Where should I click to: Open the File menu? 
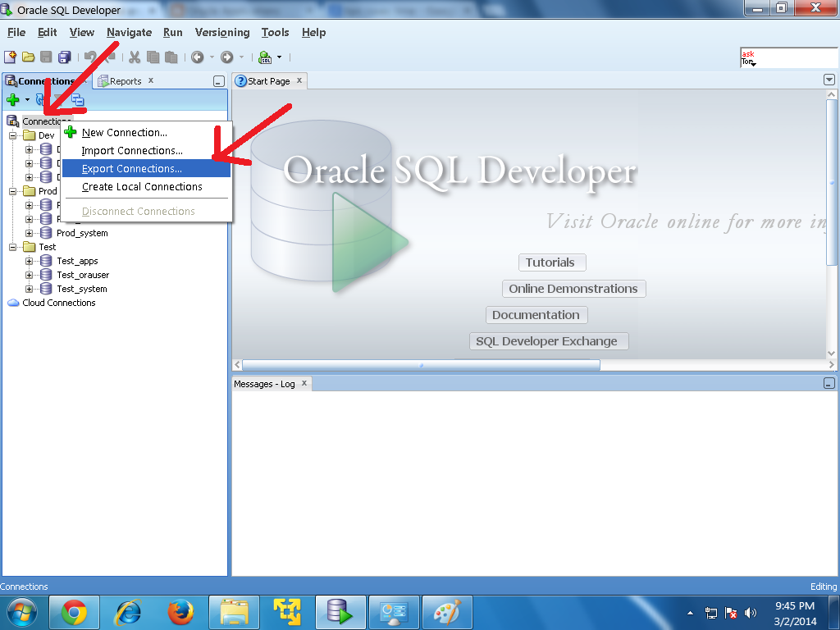pos(16,33)
